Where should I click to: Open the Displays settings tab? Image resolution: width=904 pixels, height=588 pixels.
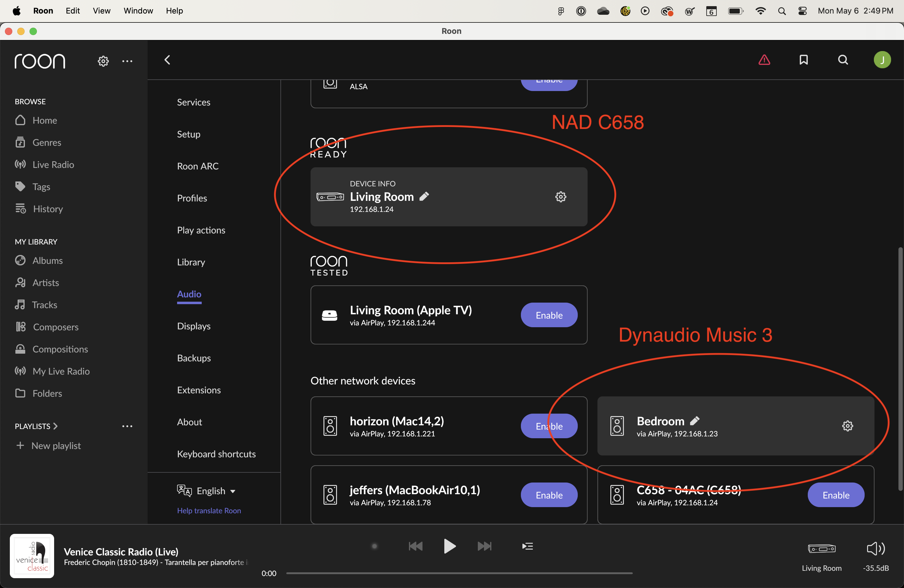pyautogui.click(x=194, y=326)
